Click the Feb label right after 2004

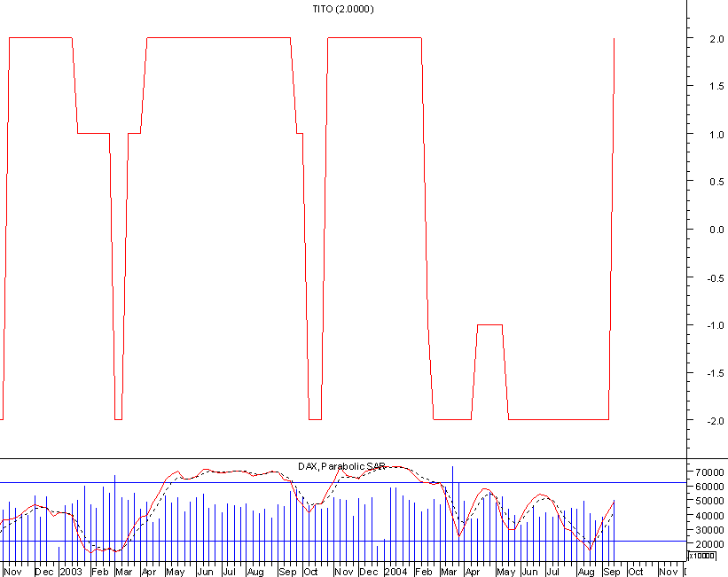click(x=424, y=572)
